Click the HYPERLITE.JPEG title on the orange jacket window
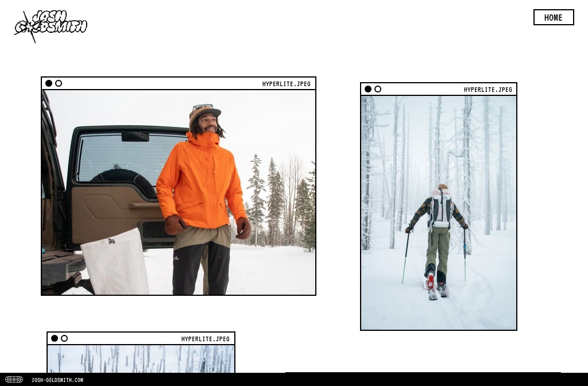 pos(286,84)
